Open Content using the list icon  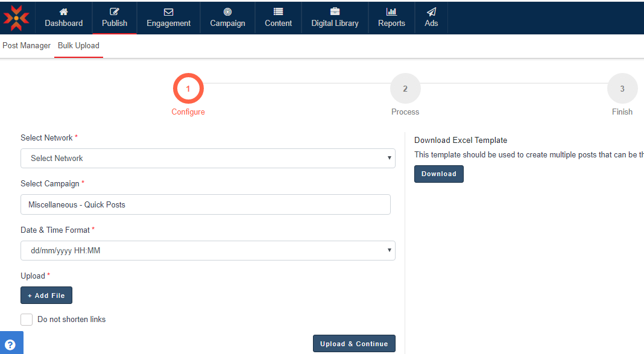pos(278,11)
